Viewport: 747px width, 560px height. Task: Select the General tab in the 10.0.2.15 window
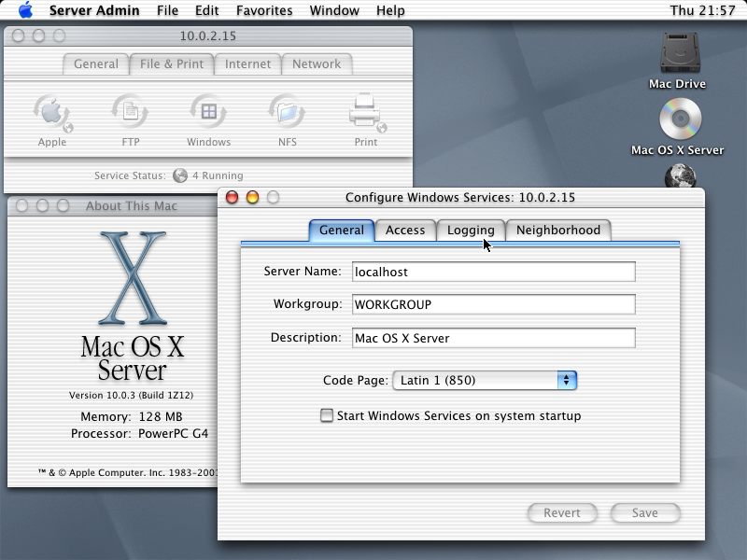click(96, 64)
